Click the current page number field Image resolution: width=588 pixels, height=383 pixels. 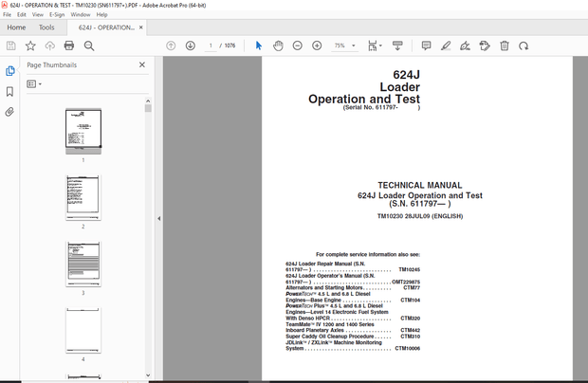(x=211, y=46)
